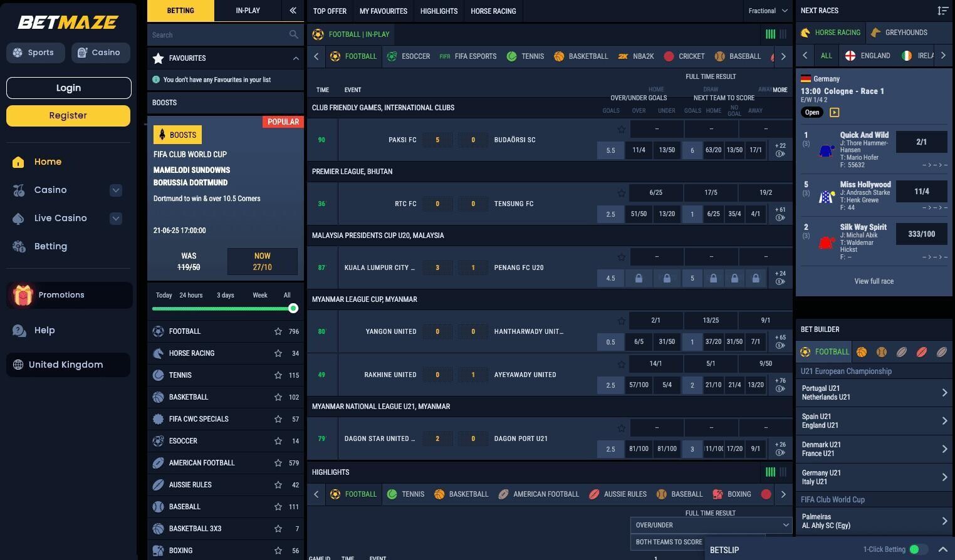Select the boosted NOW 27/10 odds
Screen dimensions: 955x560
pyautogui.click(x=262, y=261)
